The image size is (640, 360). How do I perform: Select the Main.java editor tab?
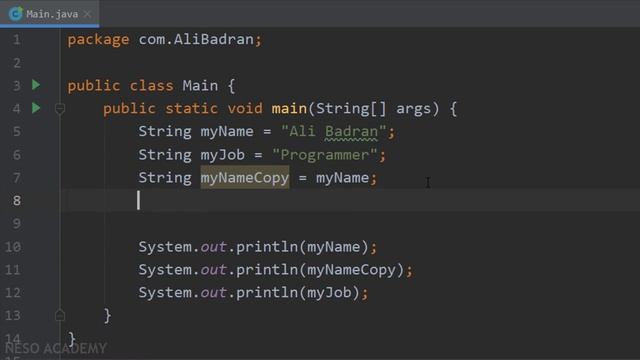pos(49,14)
